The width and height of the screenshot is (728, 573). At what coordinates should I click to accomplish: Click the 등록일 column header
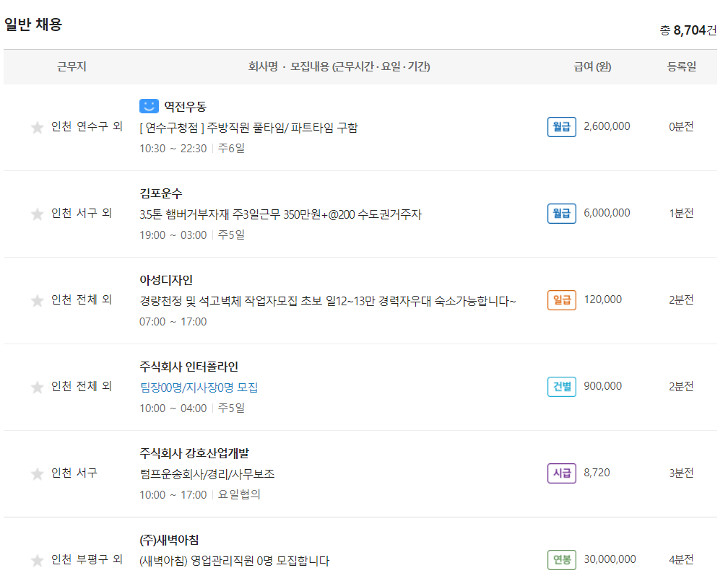pyautogui.click(x=682, y=67)
